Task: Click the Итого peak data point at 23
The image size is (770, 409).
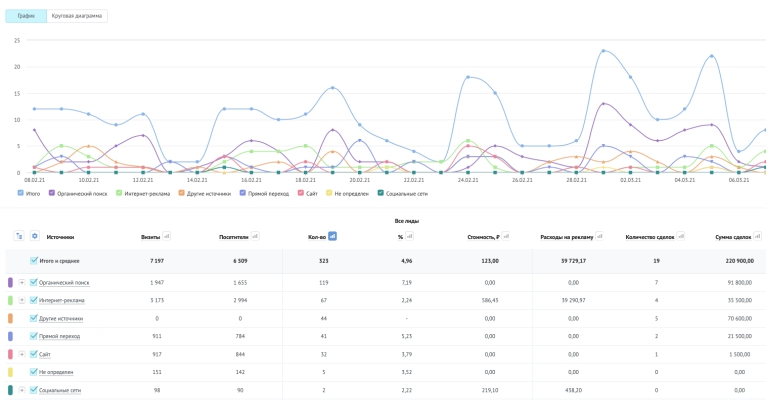Action: pyautogui.click(x=603, y=51)
